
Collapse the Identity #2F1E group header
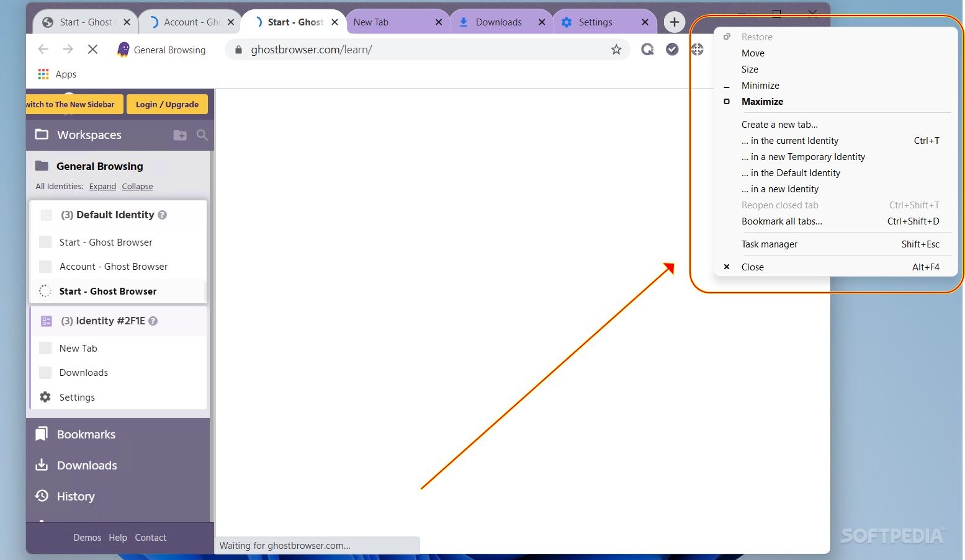tap(118, 321)
